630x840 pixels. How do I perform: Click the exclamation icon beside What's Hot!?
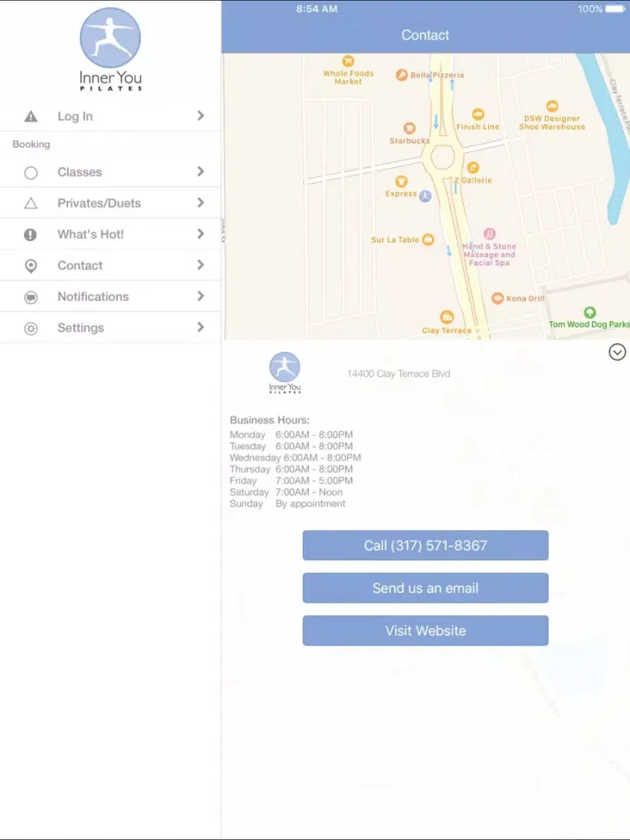30,234
